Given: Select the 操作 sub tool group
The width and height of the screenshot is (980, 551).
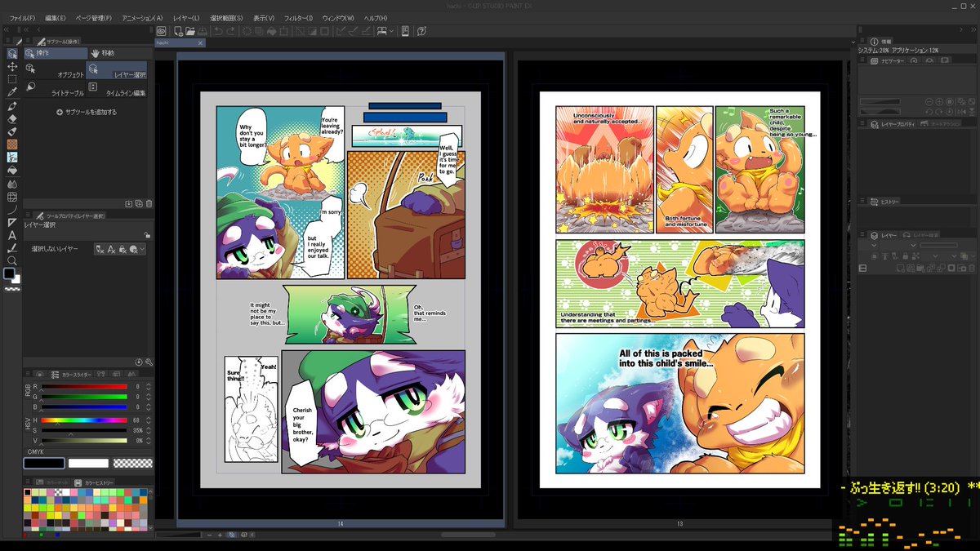Looking at the screenshot, I should pyautogui.click(x=55, y=53).
